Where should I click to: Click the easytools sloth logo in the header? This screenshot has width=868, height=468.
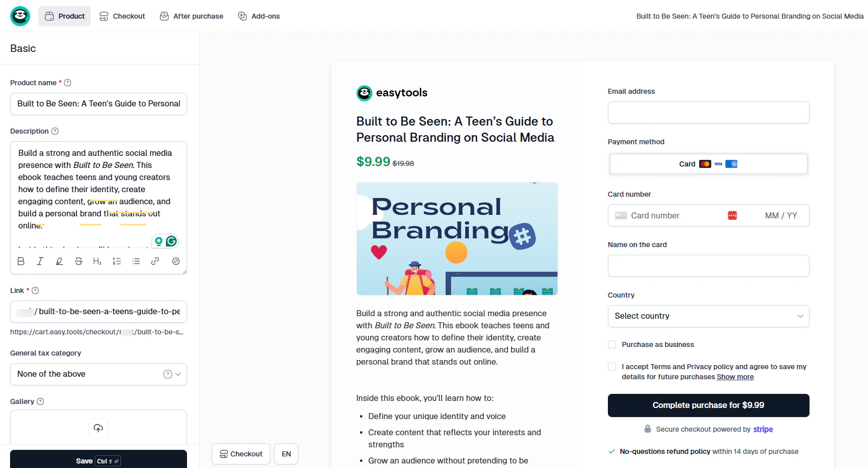20,16
